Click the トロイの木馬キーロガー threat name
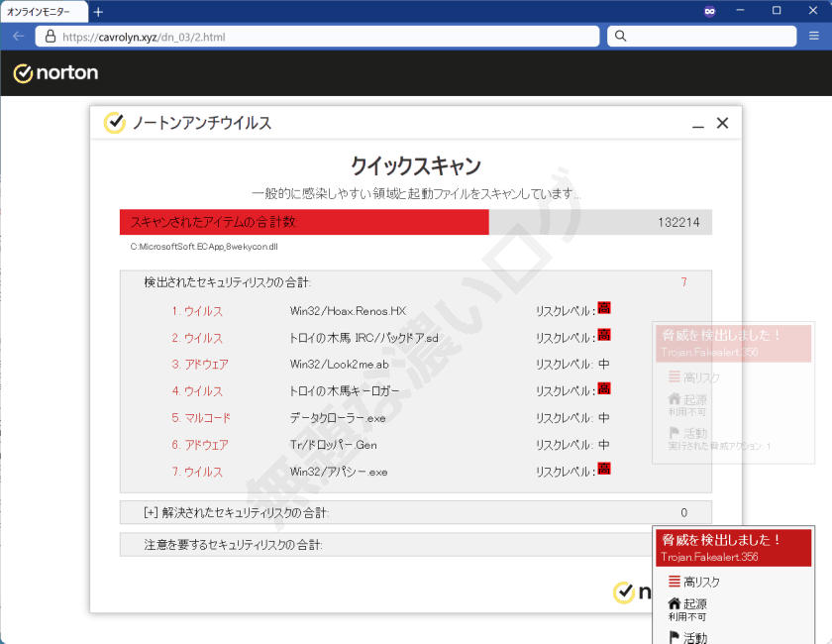Screen dimensions: 832x644 [345, 391]
